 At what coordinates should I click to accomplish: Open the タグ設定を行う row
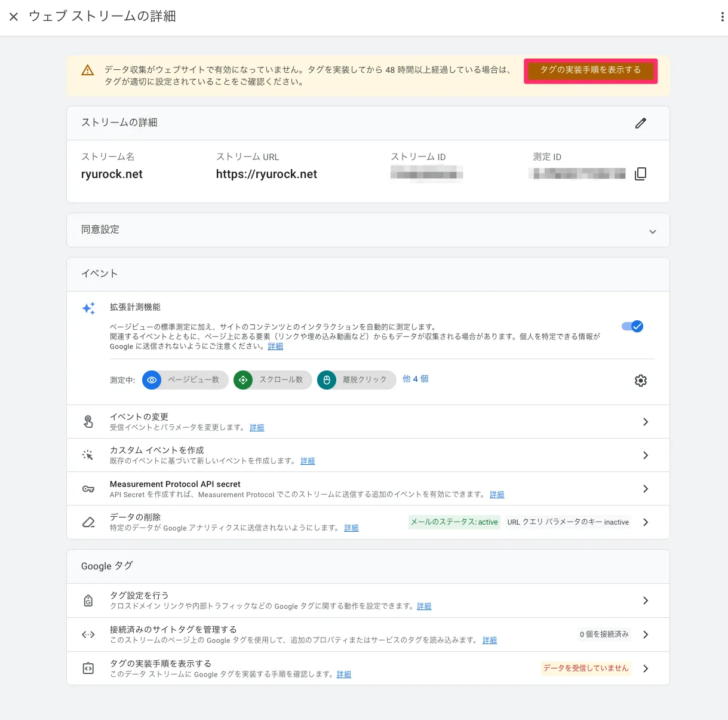(x=645, y=600)
